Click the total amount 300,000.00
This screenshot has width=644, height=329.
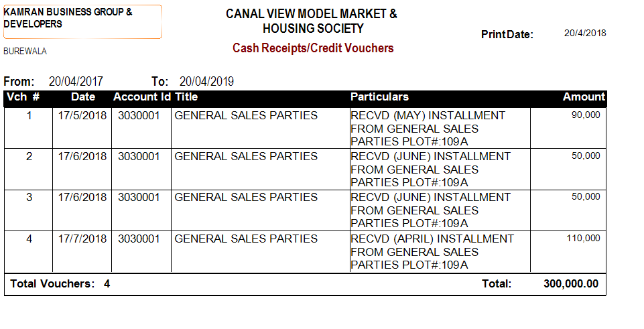(x=570, y=284)
